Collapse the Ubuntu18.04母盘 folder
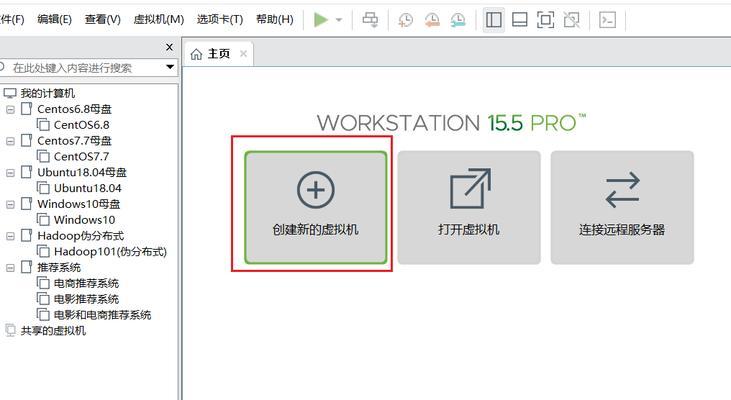 coord(10,173)
